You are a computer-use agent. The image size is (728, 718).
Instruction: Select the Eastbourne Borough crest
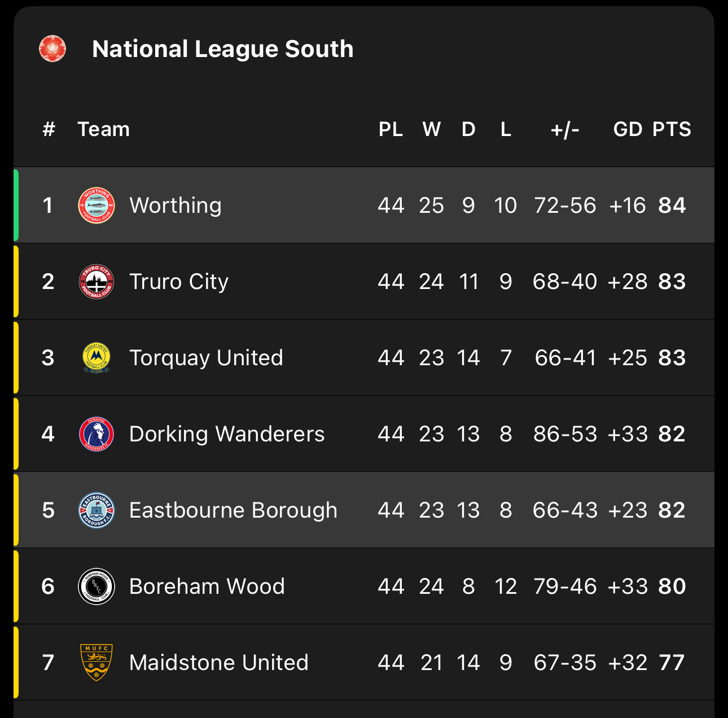[x=97, y=510]
